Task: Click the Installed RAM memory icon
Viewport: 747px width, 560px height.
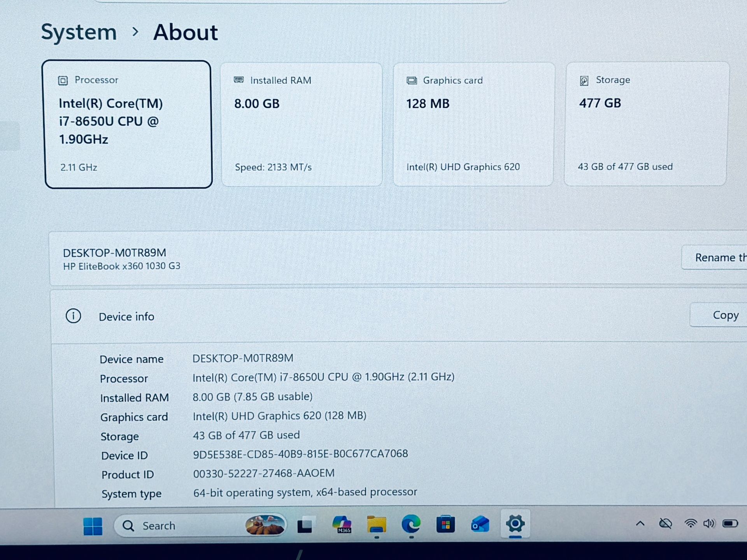Action: [x=238, y=80]
